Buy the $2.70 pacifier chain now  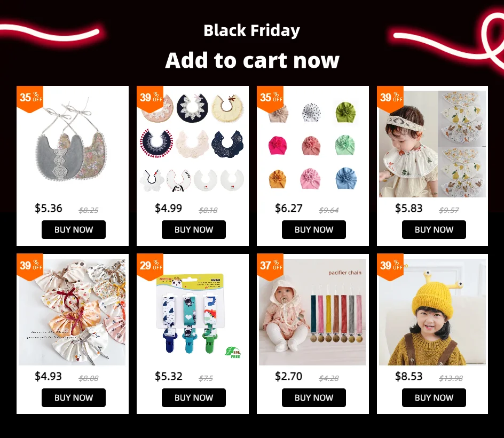314,397
